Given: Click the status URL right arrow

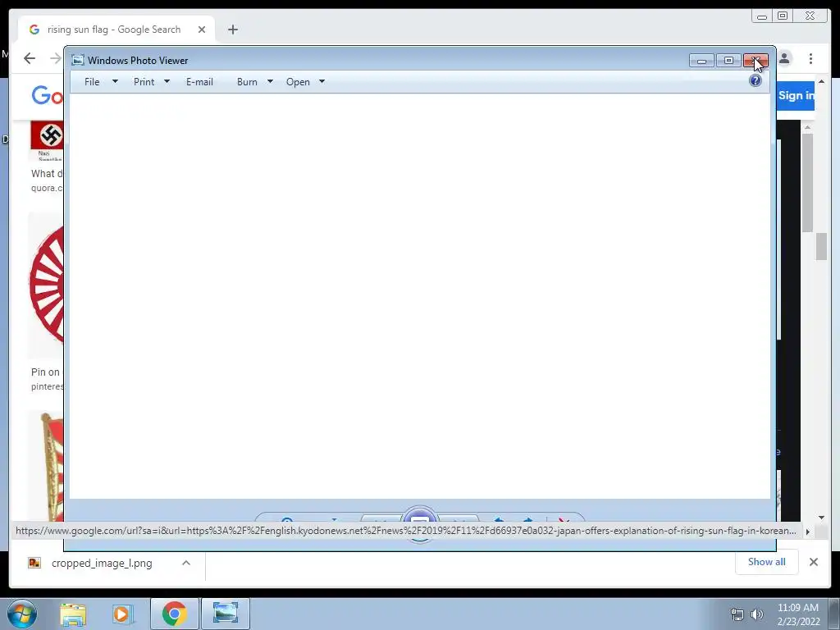Looking at the screenshot, I should pyautogui.click(x=808, y=532).
